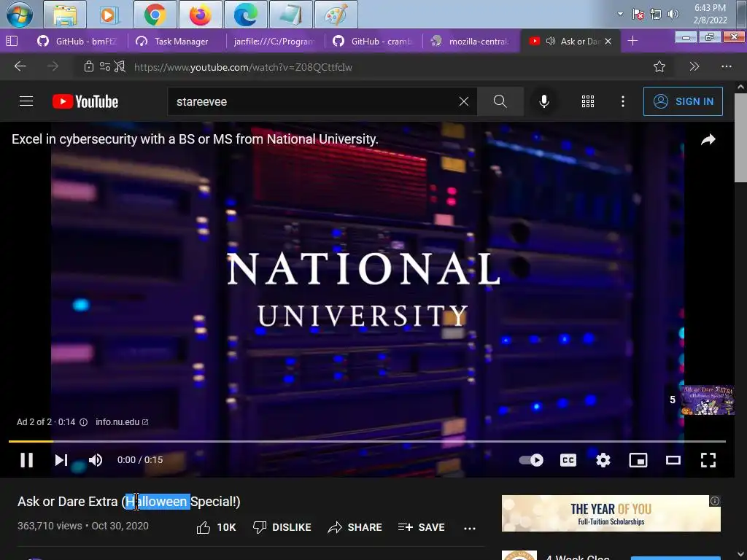Close the Ask or Dare tab
Image resolution: width=747 pixels, height=560 pixels.
pos(608,42)
